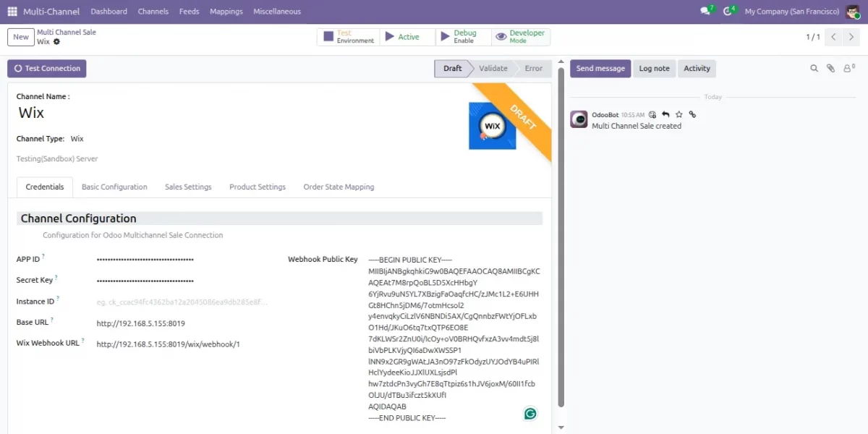Go to previous record arrow

(834, 37)
